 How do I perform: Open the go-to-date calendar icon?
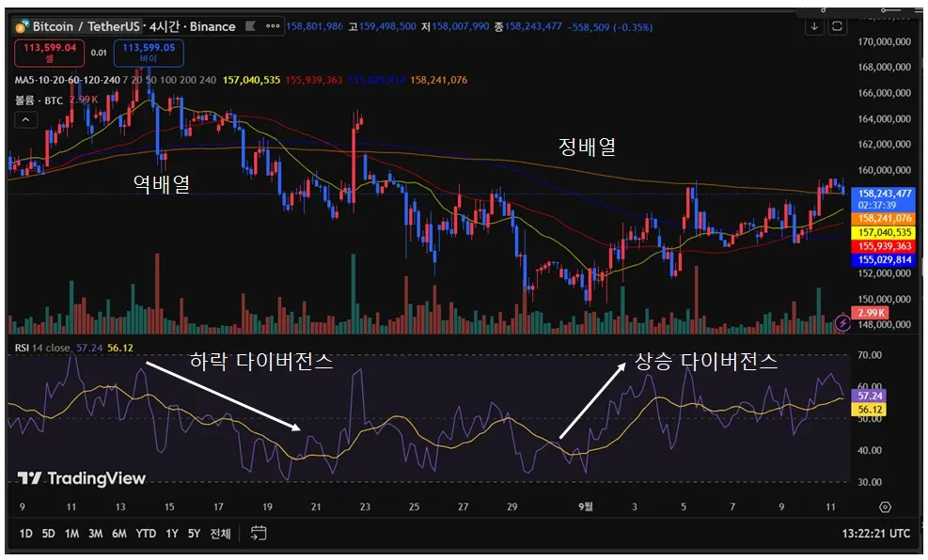coord(259,533)
